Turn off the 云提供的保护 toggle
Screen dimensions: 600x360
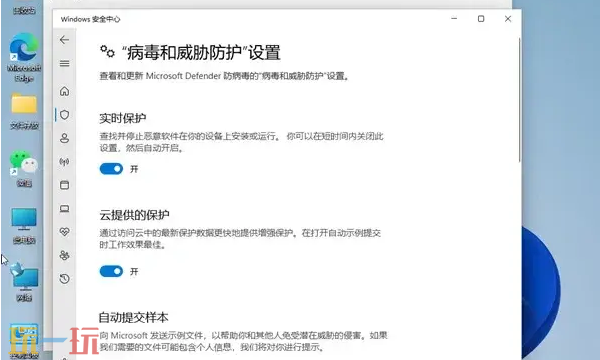coord(111,271)
